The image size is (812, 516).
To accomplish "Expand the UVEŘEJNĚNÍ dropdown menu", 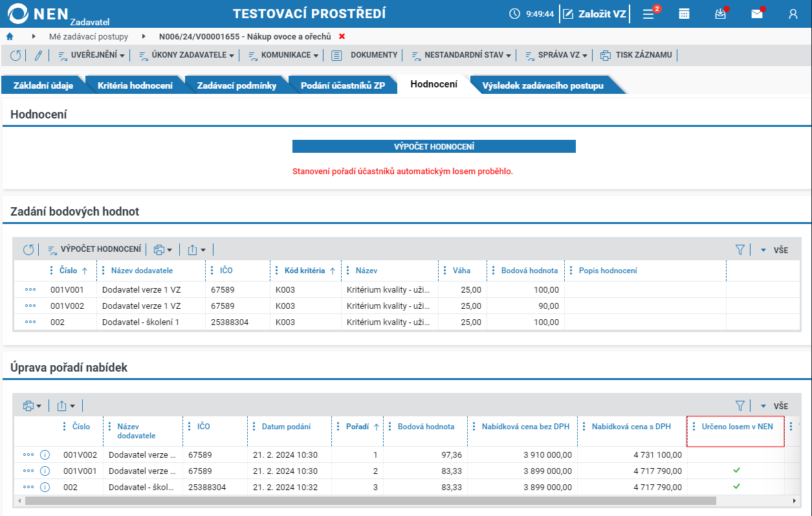I will click(x=92, y=56).
